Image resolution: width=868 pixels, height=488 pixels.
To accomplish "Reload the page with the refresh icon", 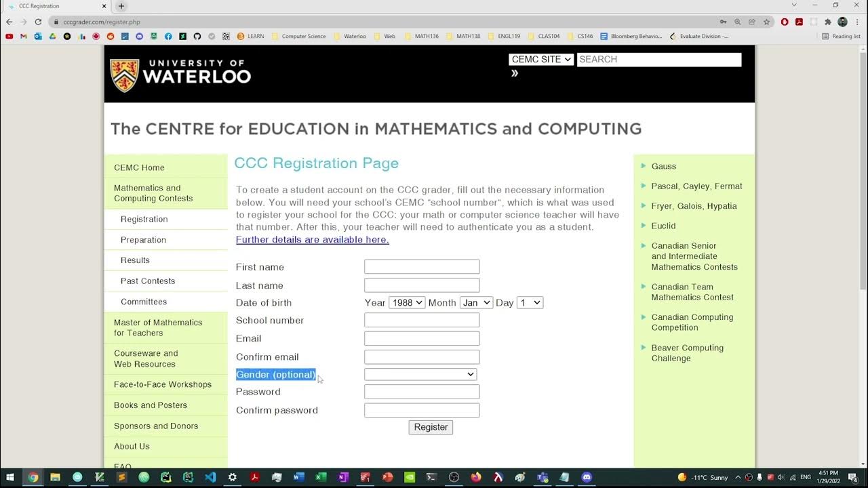I will 38,22.
